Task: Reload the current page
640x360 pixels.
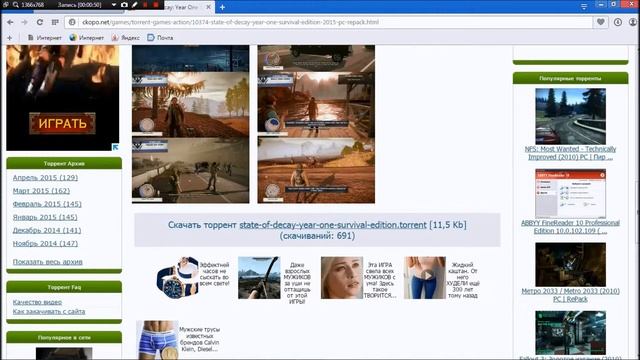Action: tap(40, 22)
